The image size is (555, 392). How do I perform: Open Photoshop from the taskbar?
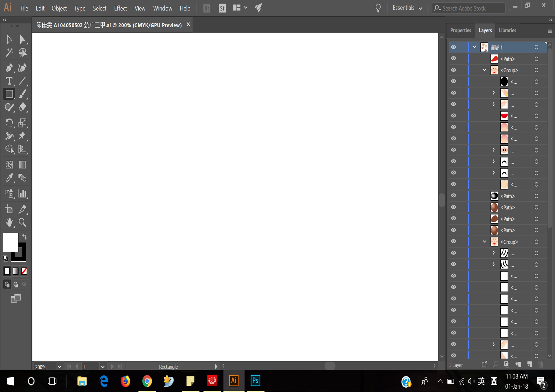pos(255,381)
